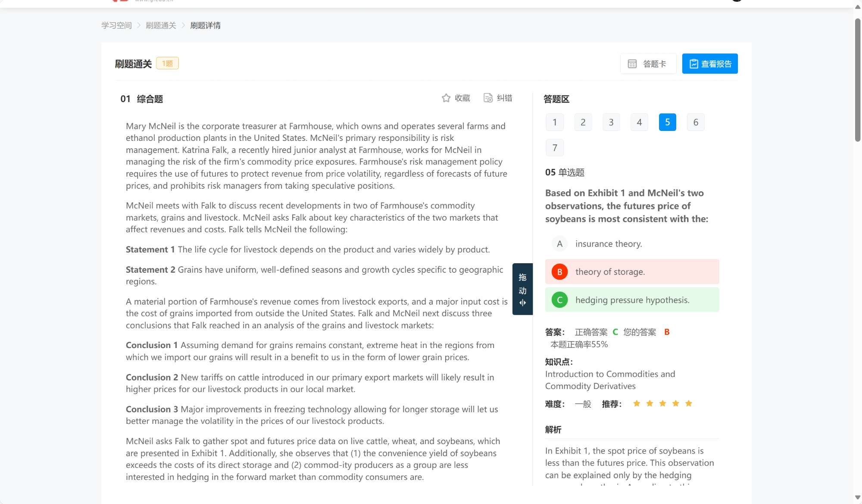
Task: Open the answer card icon
Action: point(632,64)
